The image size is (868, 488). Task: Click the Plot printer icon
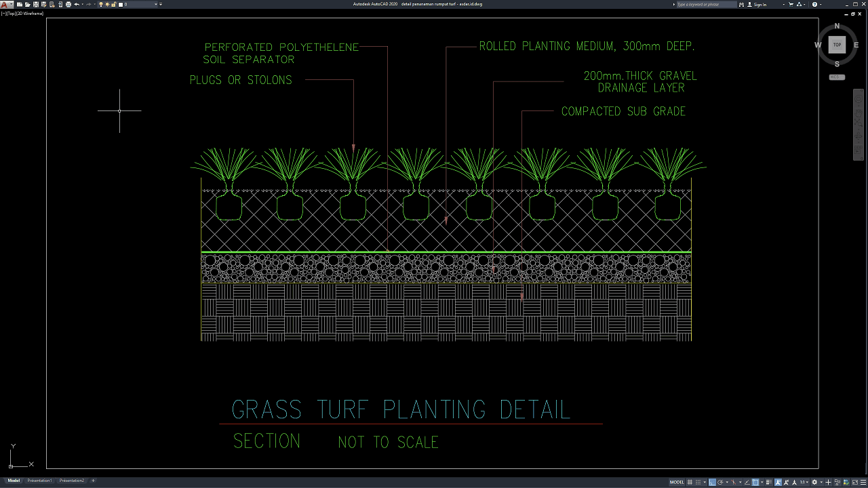68,4
